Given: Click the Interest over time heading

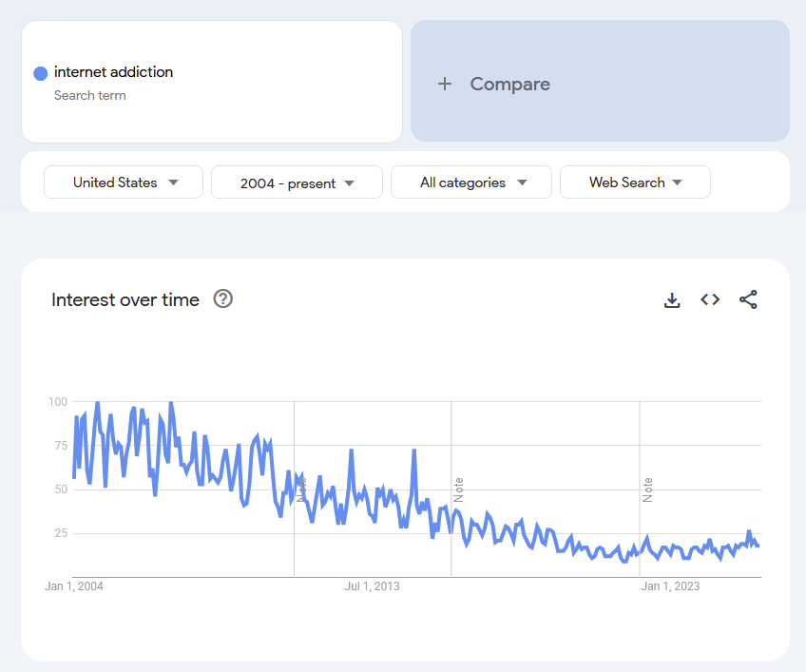Looking at the screenshot, I should 125,300.
